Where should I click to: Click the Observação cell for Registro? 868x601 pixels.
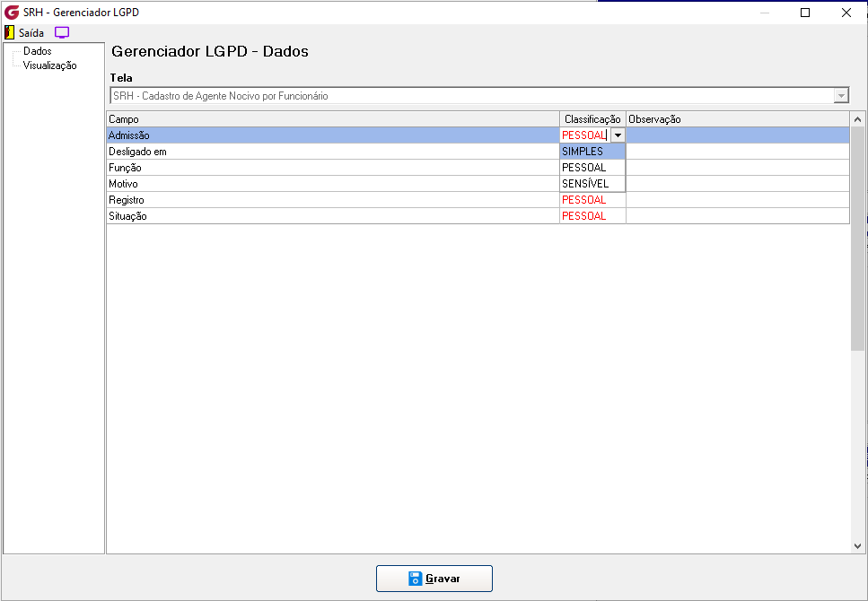738,200
